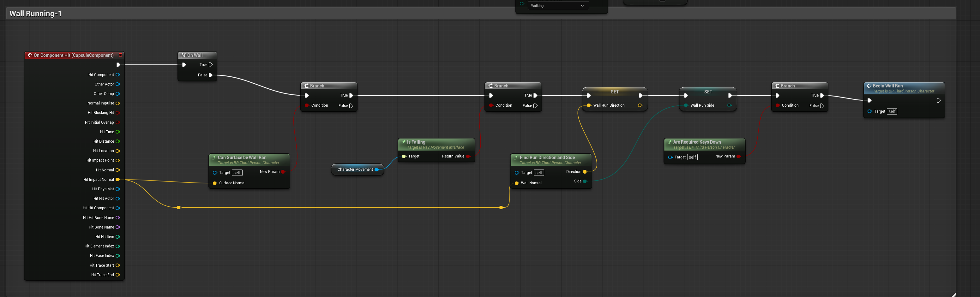This screenshot has width=980, height=297.
Task: Click the red delegate pin on On Component Hit
Action: (121, 55)
